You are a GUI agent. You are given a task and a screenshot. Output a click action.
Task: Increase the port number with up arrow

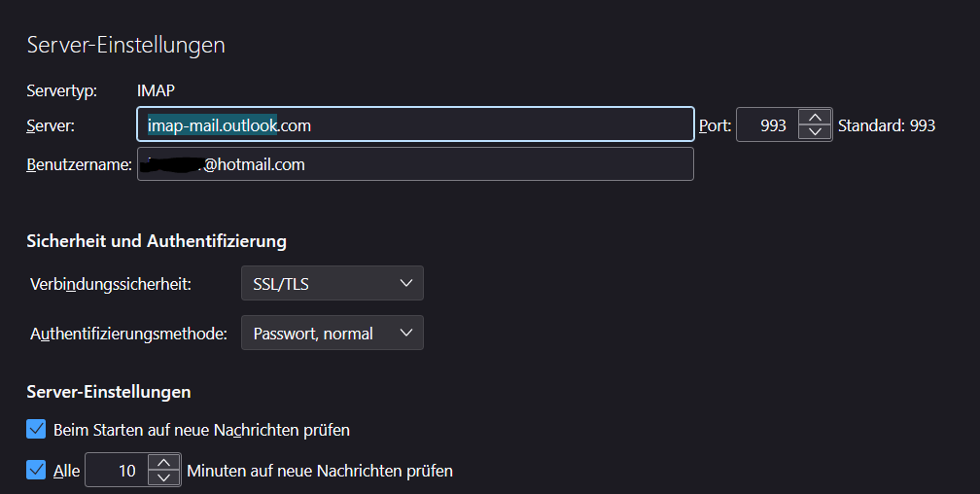coord(815,118)
